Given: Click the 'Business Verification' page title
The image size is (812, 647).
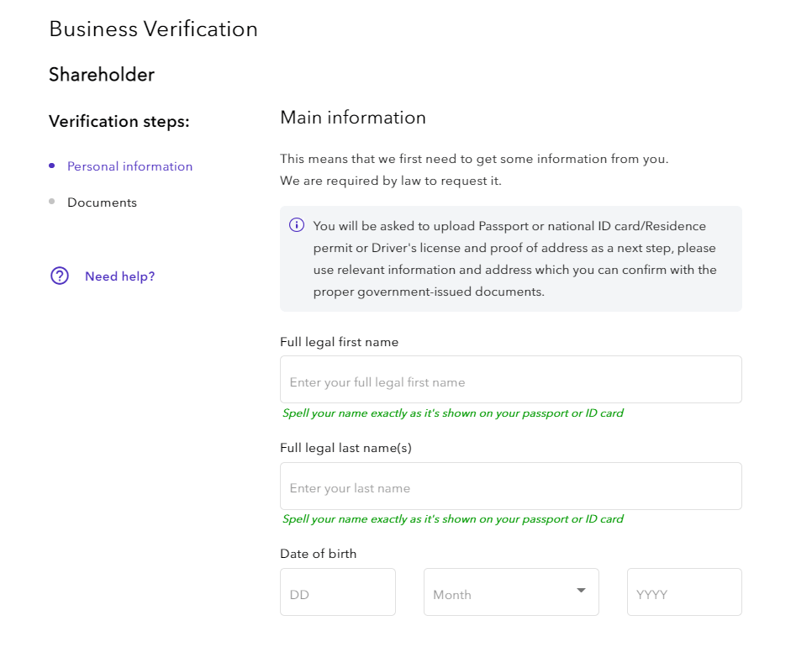Looking at the screenshot, I should point(153,29).
